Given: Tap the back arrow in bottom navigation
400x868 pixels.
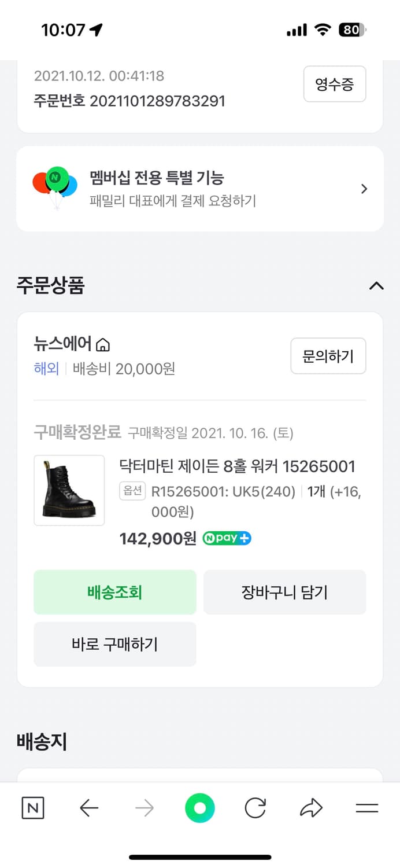Looking at the screenshot, I should 88,808.
